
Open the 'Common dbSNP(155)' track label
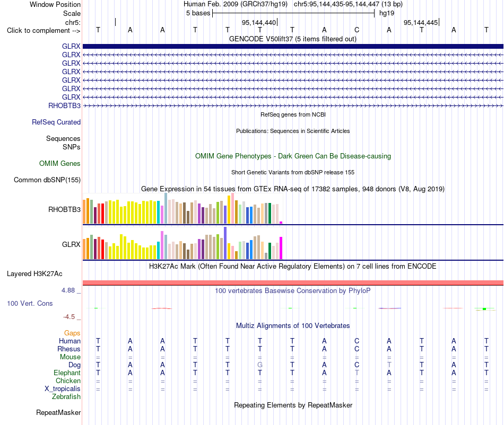pos(47,180)
